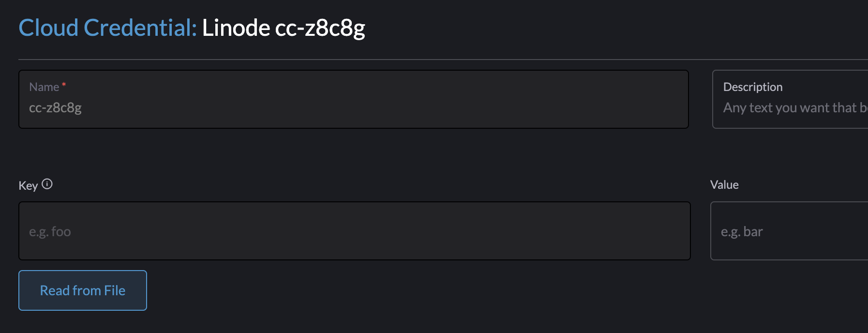Click the info icon beside the Key label
This screenshot has height=333, width=868.
pyautogui.click(x=47, y=183)
